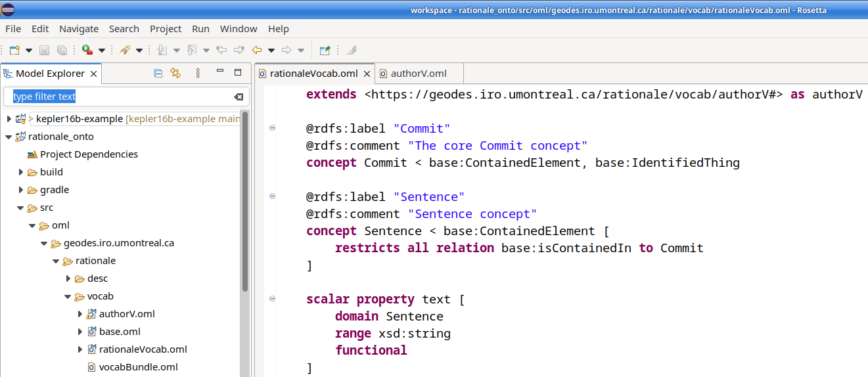Open the Previous Annotation dropdown arrow
Screen dimensions: 868x377
(206, 51)
